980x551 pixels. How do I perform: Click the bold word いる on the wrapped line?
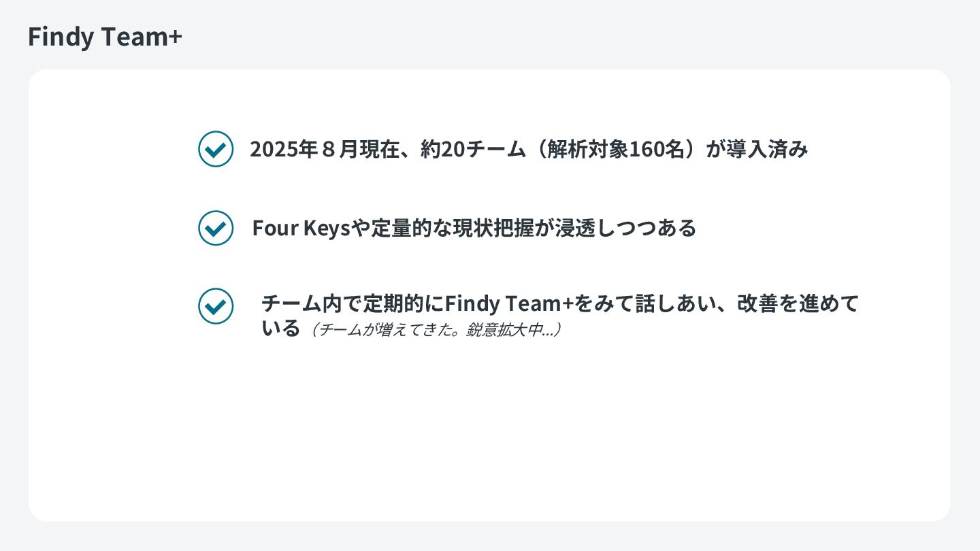(x=281, y=329)
